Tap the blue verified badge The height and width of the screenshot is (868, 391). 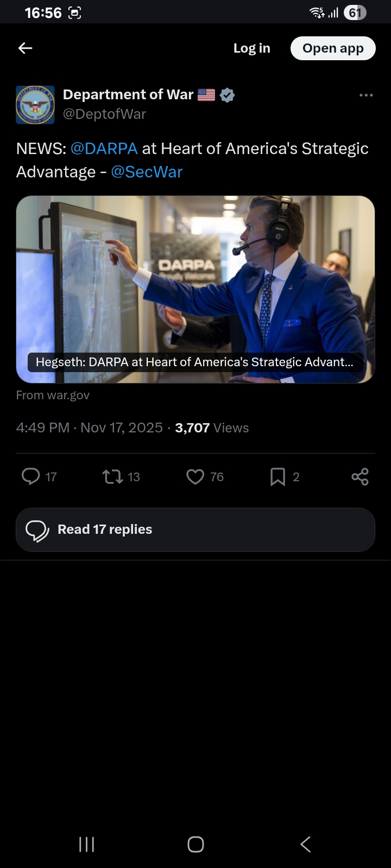[x=228, y=95]
